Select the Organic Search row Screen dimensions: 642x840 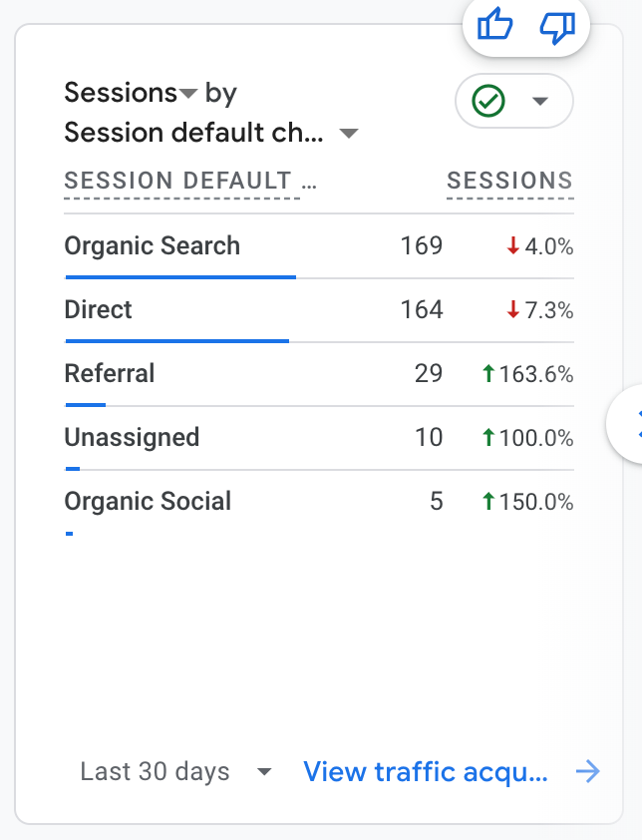pos(153,246)
